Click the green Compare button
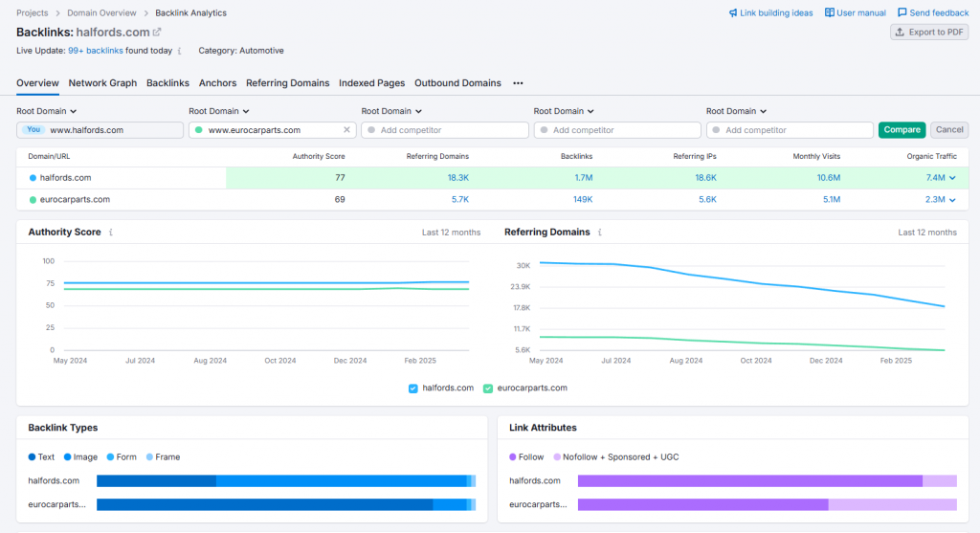This screenshot has width=980, height=533. 902,130
